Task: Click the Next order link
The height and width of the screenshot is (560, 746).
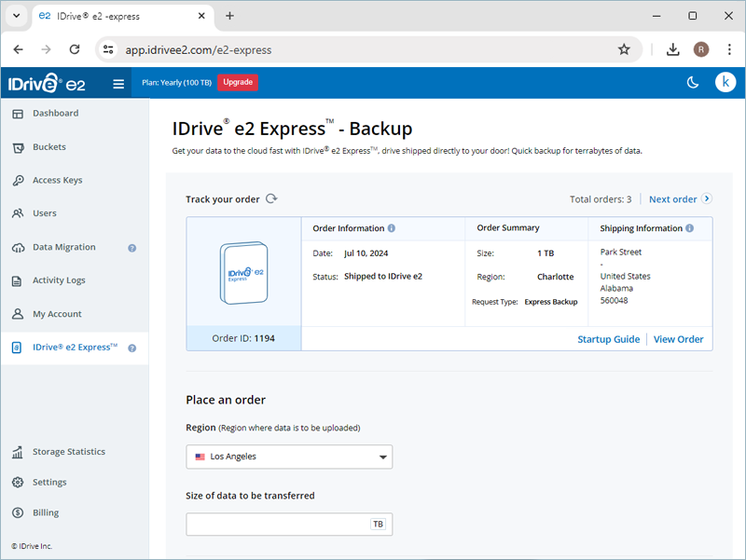Action: pos(672,199)
